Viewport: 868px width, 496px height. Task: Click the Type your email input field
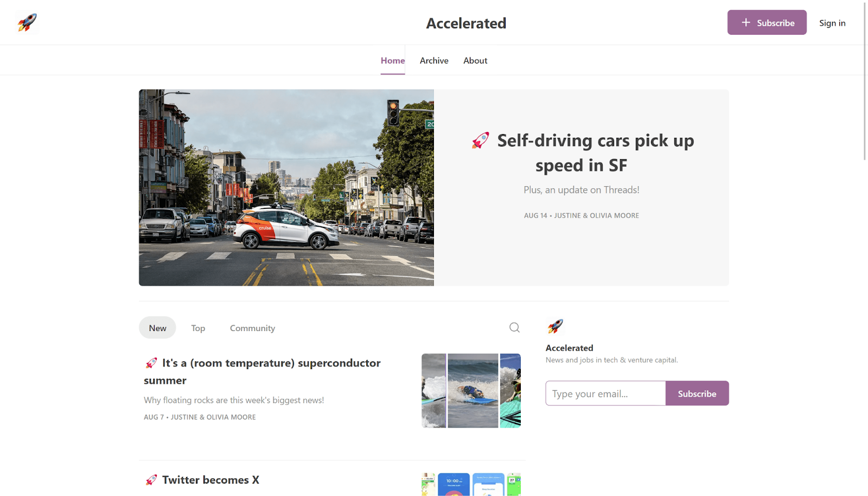pos(605,393)
